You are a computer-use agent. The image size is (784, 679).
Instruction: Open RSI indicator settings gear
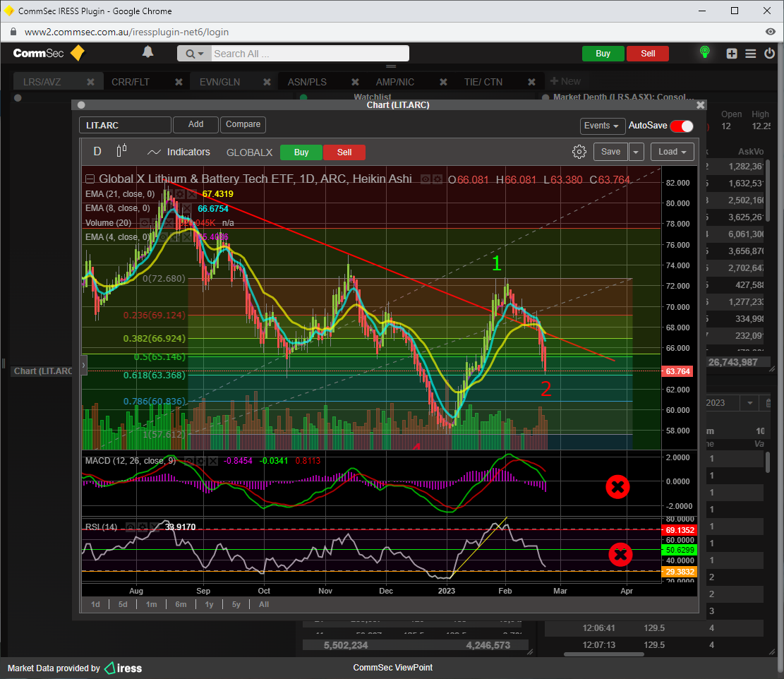coord(143,527)
